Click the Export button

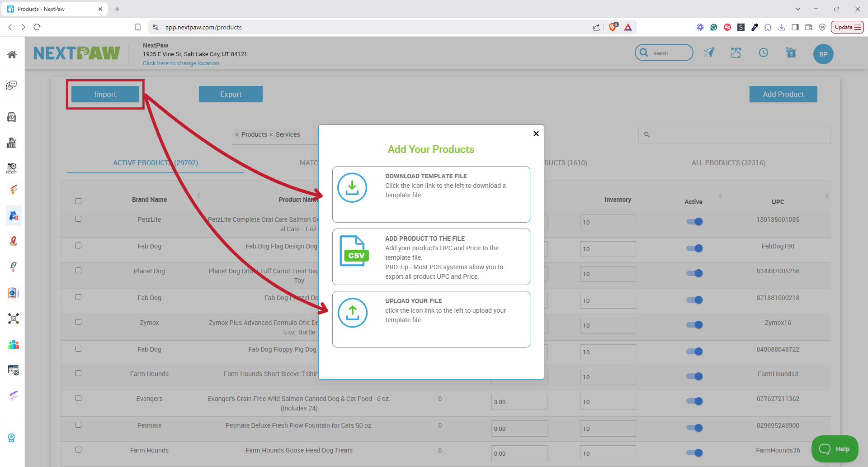pos(231,94)
